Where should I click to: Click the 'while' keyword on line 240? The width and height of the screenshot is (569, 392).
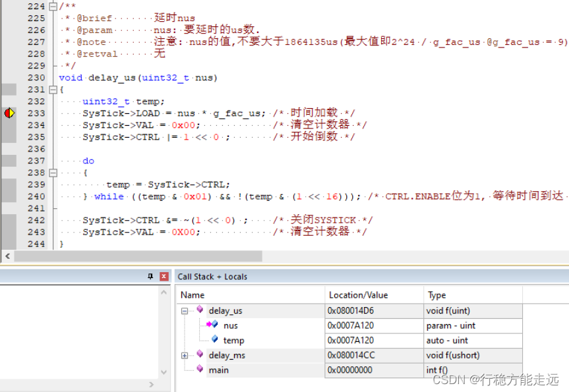pyautogui.click(x=109, y=196)
